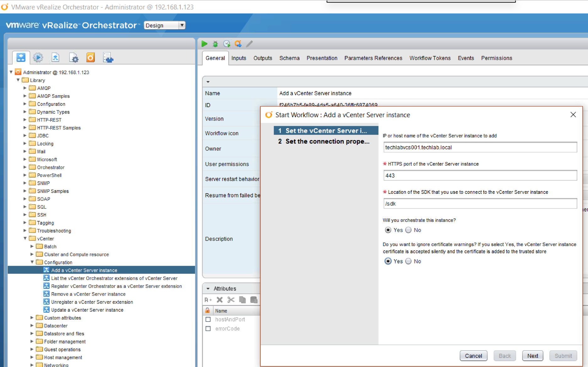588x367 pixels.
Task: Click the Add attribute icon
Action: (208, 300)
